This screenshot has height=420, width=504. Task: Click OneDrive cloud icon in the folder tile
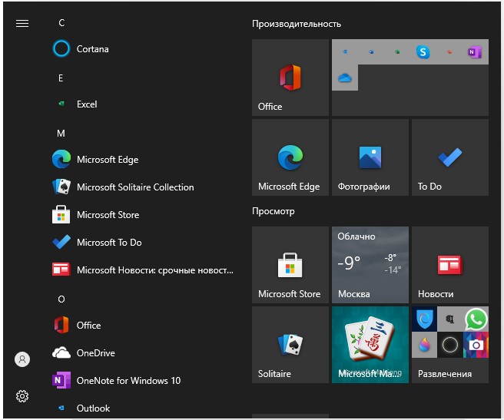pyautogui.click(x=345, y=78)
